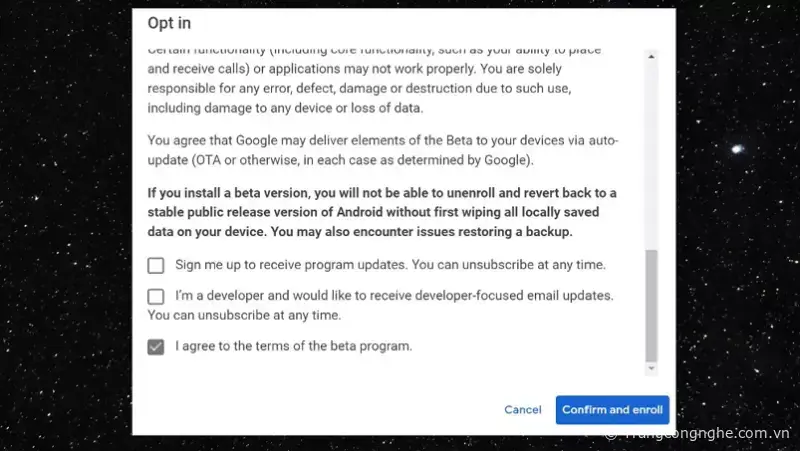The width and height of the screenshot is (800, 451).
Task: Click the paragraph about Google auto-update delivery
Action: (x=380, y=150)
